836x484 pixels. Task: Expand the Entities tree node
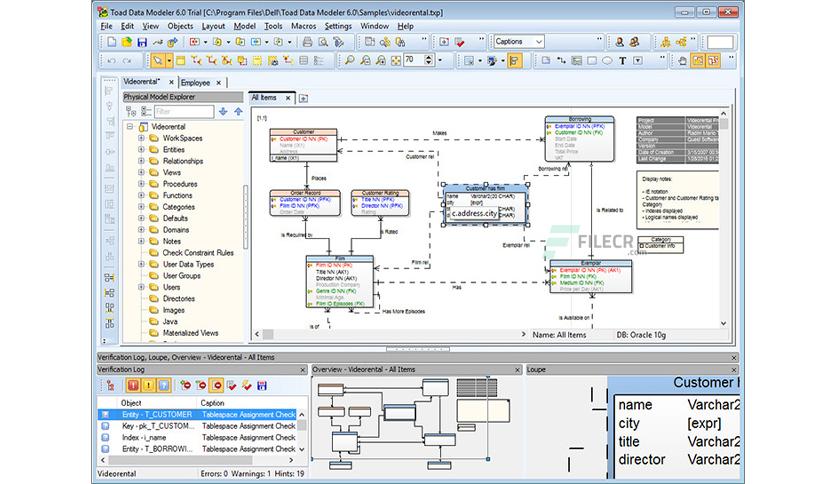pyautogui.click(x=141, y=150)
